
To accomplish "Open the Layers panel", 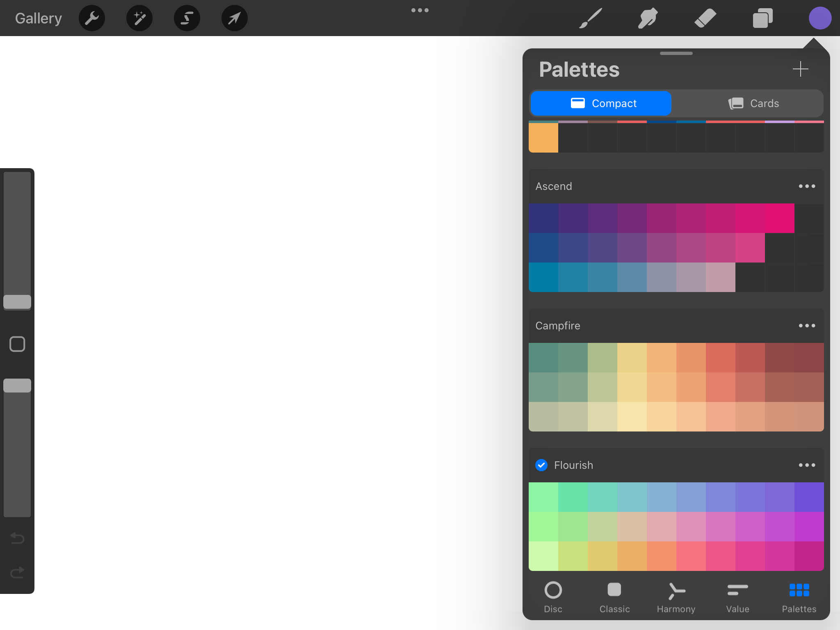I will [x=762, y=18].
